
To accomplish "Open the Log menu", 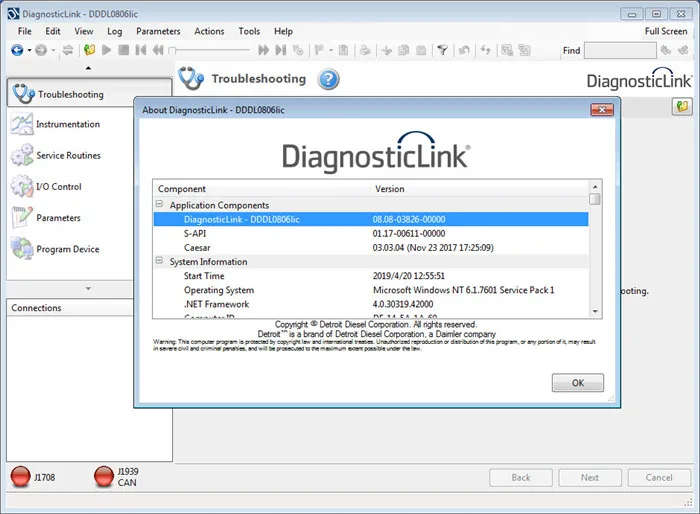I will click(114, 31).
